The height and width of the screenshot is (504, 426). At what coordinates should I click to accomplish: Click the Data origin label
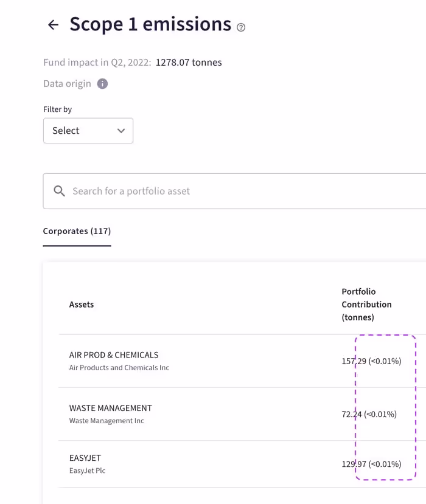tap(67, 84)
